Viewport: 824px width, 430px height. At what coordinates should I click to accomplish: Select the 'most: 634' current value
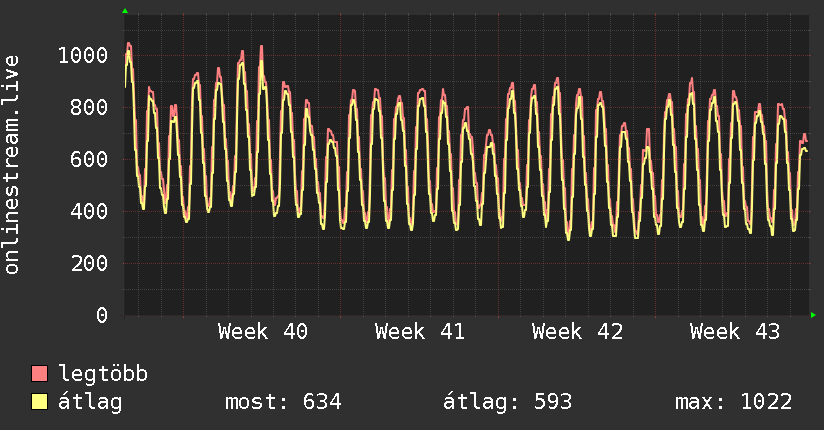[283, 402]
